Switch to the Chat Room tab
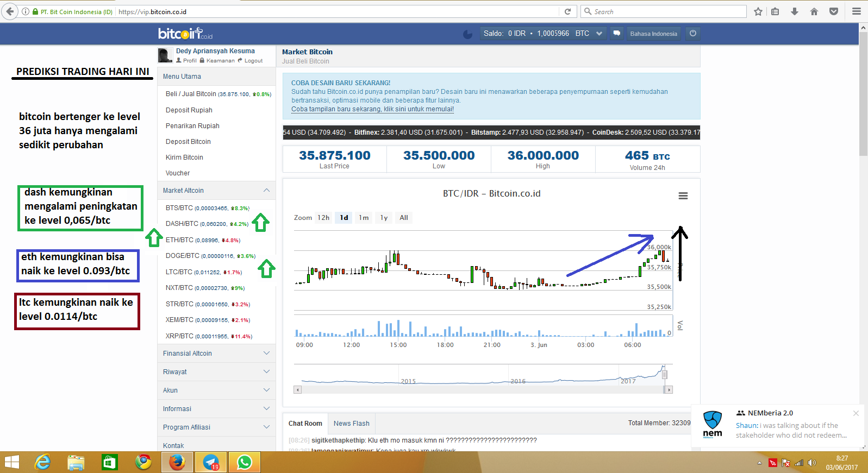Screen dimensions: 868x473 (305, 424)
